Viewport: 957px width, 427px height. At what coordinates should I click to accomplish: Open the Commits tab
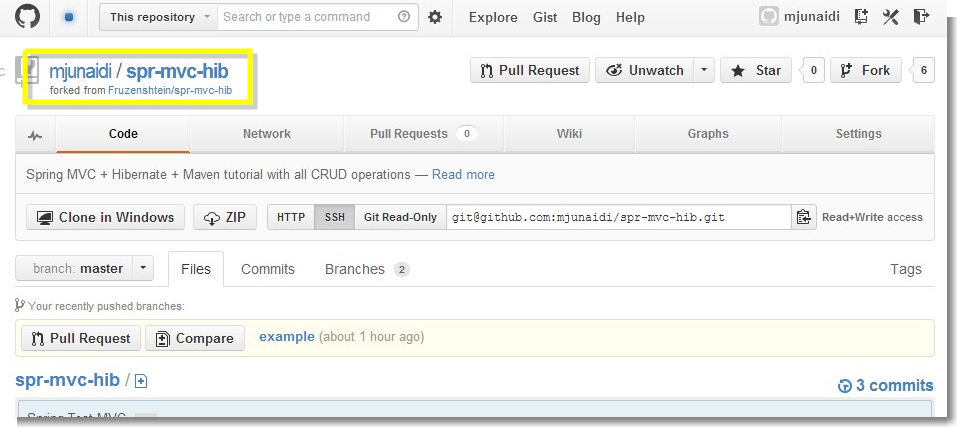[x=268, y=269]
